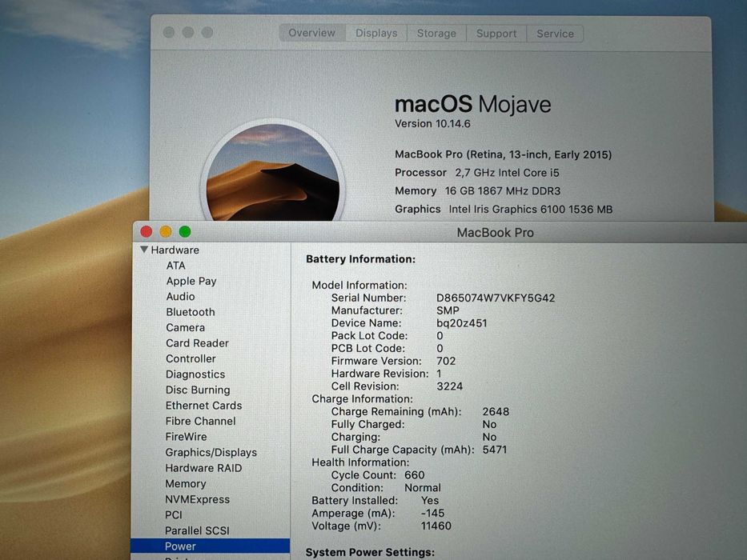
Task: Click the Device Name value bq20z451
Action: pos(462,323)
